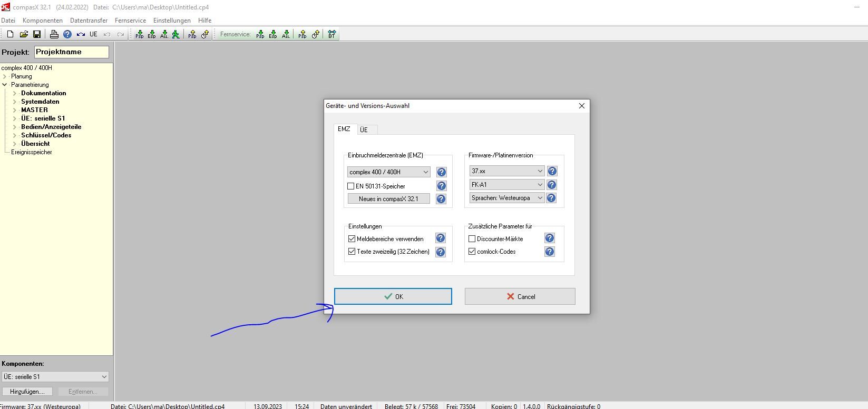Open help for firmware version 37.xx
The width and height of the screenshot is (868, 409).
(552, 171)
